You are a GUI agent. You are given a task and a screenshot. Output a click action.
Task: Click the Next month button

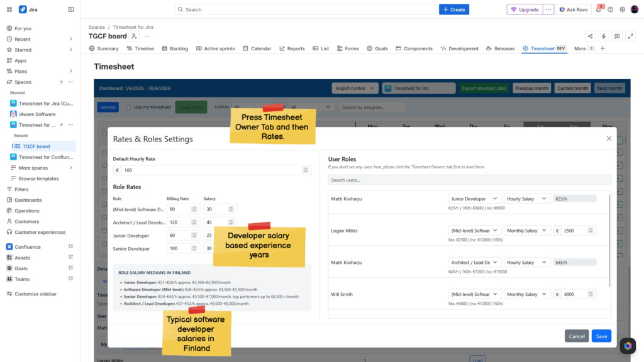click(609, 88)
